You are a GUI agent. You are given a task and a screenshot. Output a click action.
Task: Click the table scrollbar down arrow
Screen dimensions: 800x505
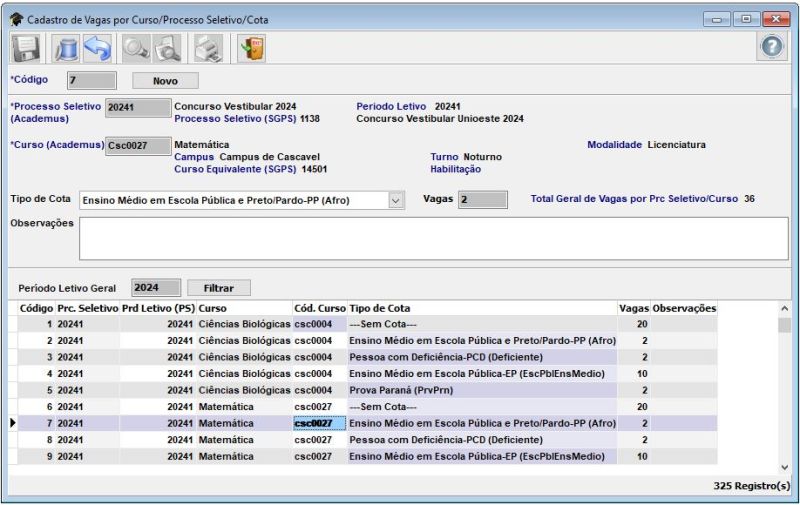click(x=784, y=468)
